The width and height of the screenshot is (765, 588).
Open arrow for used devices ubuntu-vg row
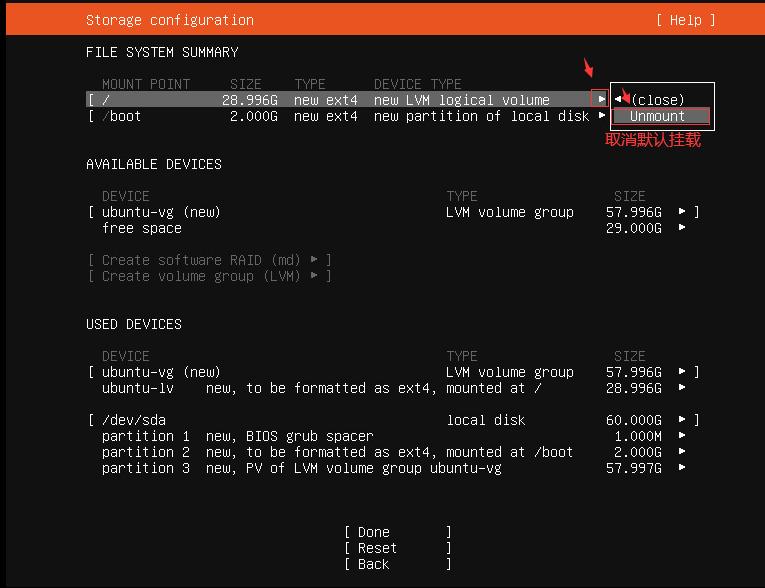coord(683,372)
